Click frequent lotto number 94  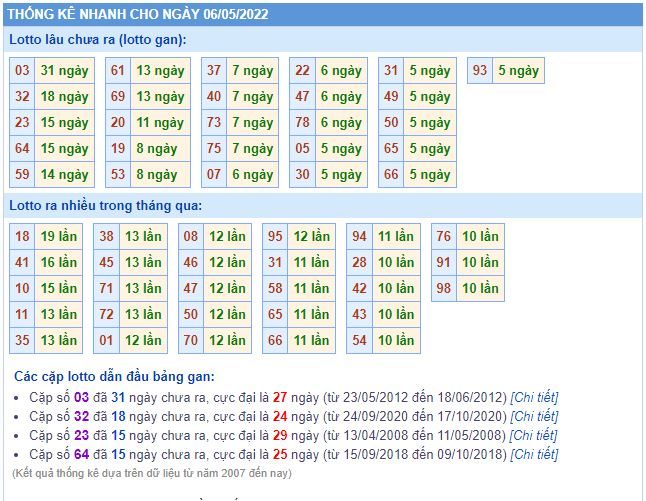point(359,236)
